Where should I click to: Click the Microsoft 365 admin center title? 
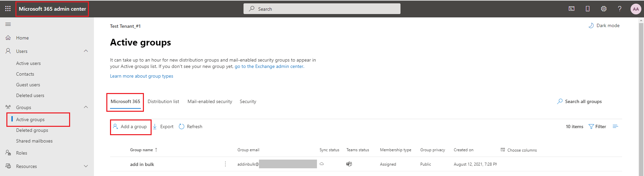52,9
